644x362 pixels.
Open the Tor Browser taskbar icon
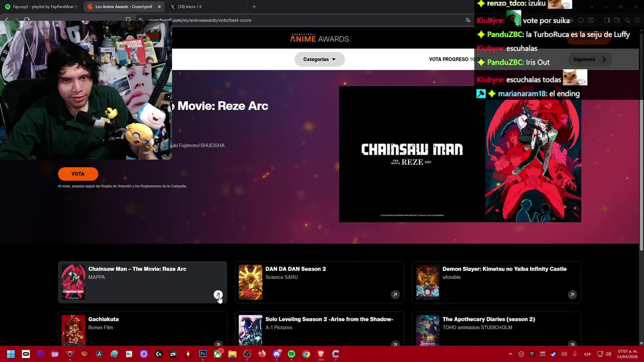point(41,354)
